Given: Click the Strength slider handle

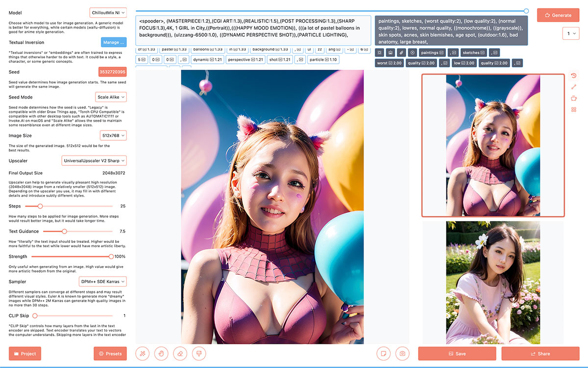Looking at the screenshot, I should [111, 256].
